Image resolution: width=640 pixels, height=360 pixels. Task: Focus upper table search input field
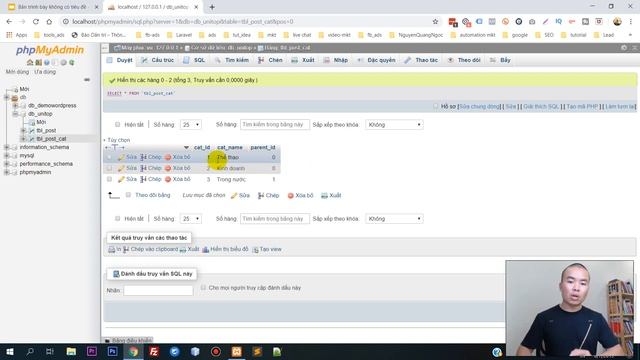(275, 124)
